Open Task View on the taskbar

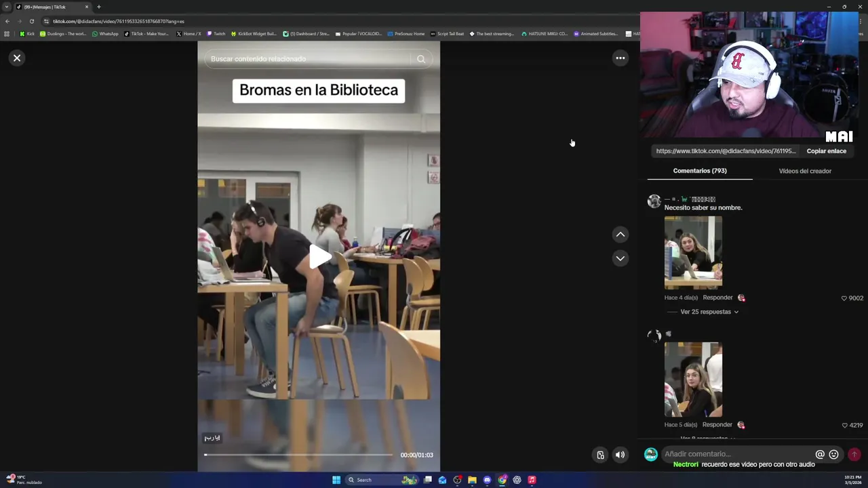(428, 480)
